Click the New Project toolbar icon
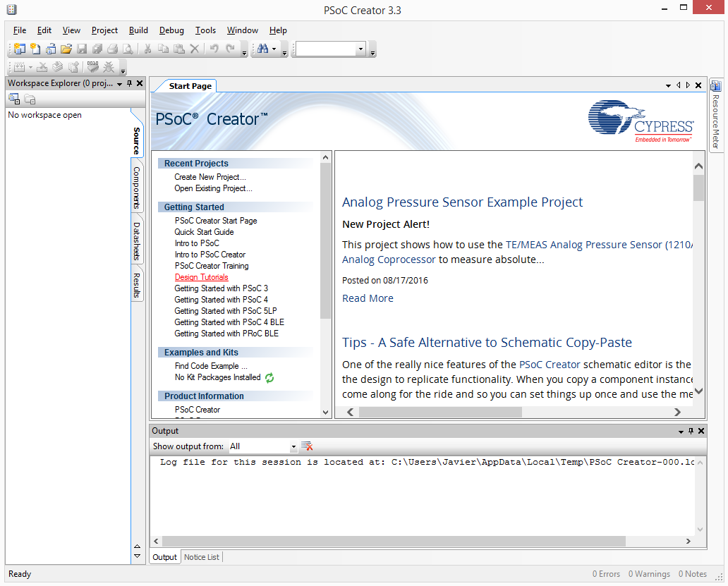 point(19,49)
